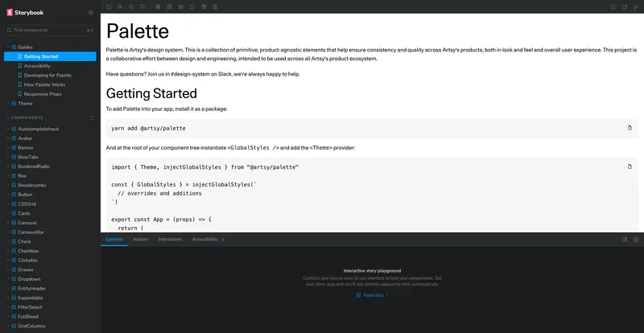Viewport: 644px width, 333px height.
Task: Focus the Find components search field
Action: pos(50,30)
